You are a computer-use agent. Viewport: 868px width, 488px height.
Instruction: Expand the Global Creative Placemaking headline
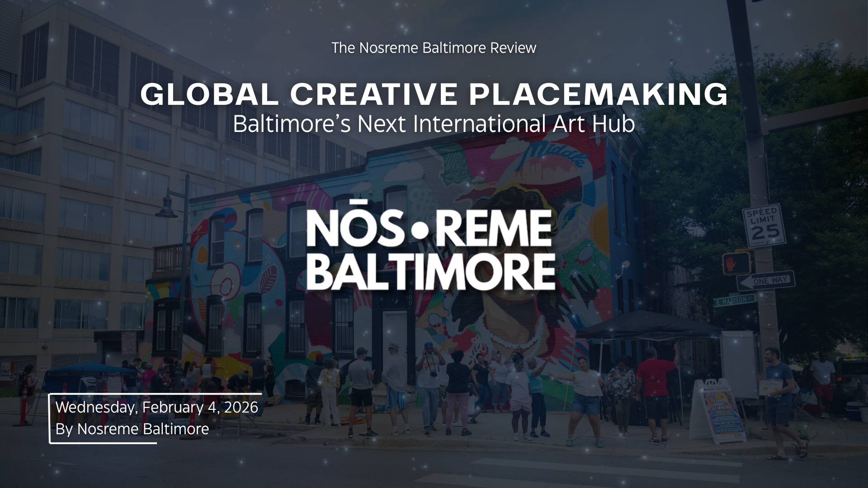(434, 95)
